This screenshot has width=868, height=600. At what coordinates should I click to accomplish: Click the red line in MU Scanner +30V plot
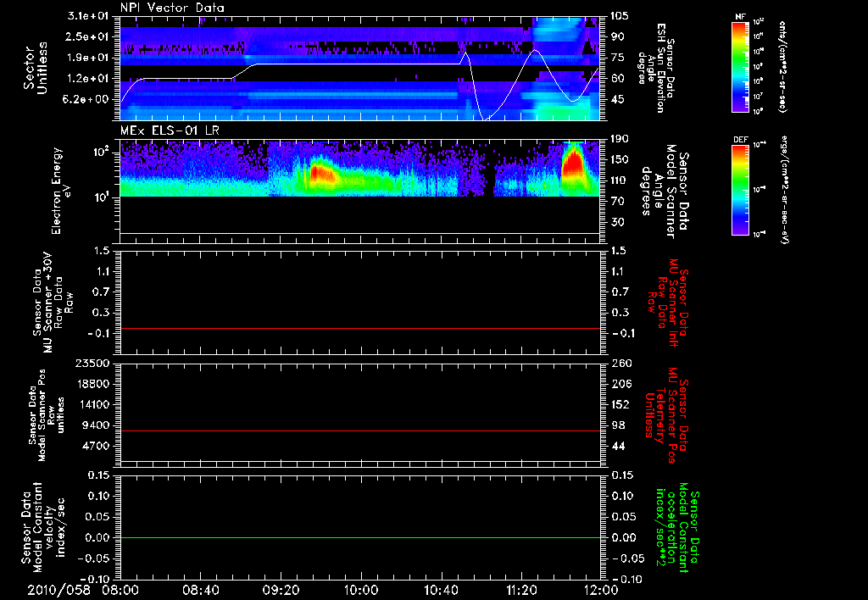(360, 328)
